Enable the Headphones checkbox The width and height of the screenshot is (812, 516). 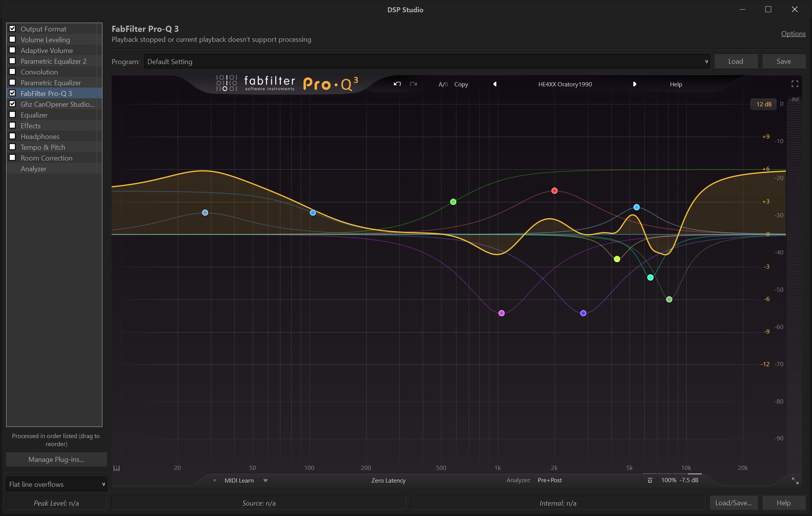pos(12,136)
